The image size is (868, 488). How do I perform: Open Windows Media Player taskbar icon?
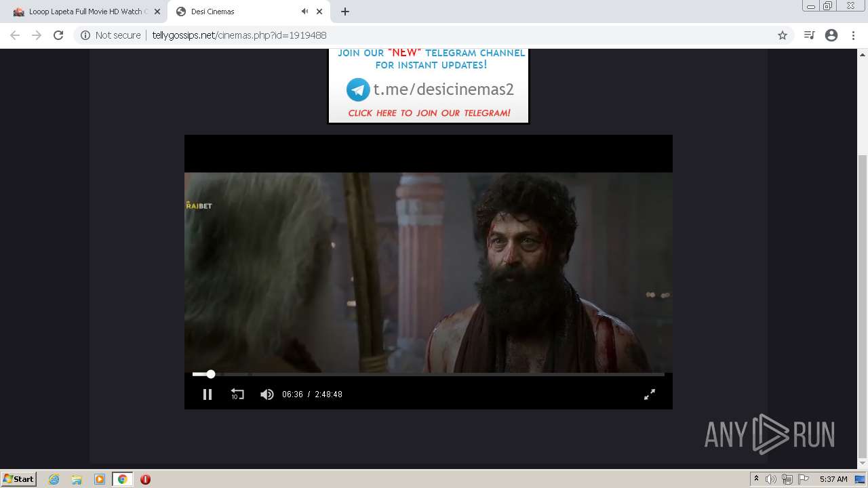pos(100,479)
